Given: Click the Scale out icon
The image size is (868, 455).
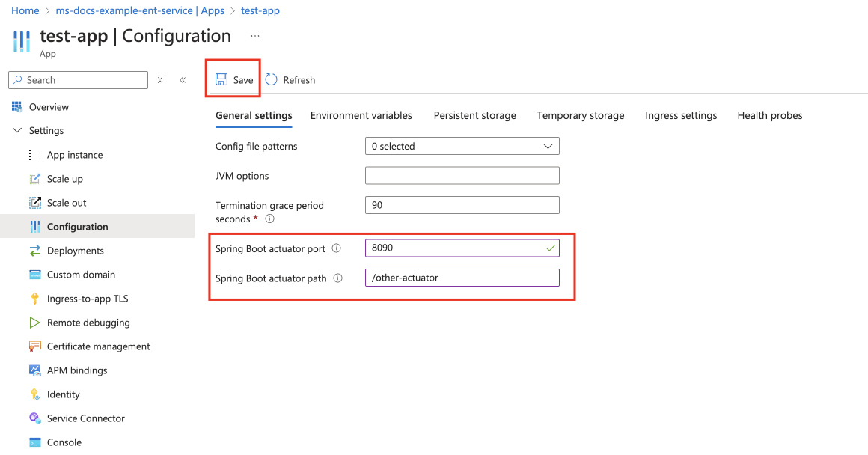Looking at the screenshot, I should pos(35,203).
